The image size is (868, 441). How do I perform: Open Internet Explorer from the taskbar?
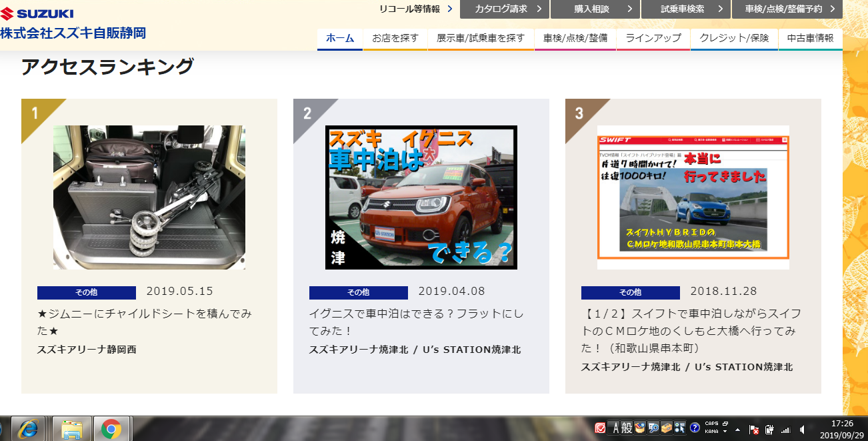pyautogui.click(x=27, y=429)
